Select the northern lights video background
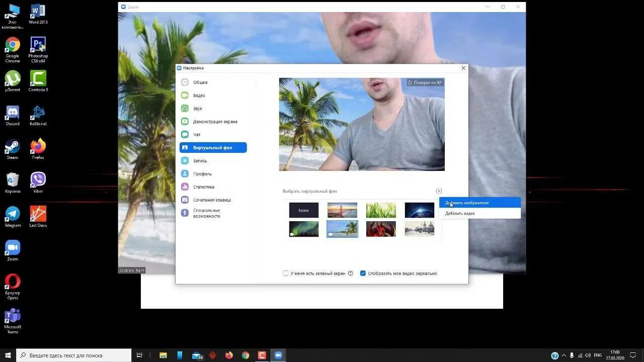The width and height of the screenshot is (644, 362). pyautogui.click(x=304, y=229)
